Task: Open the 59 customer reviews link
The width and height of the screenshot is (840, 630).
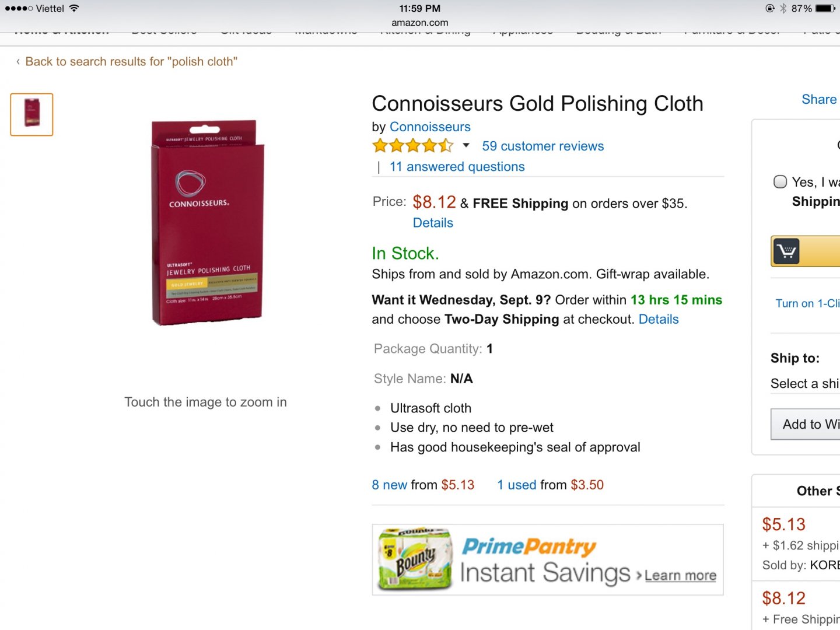Action: (x=542, y=146)
